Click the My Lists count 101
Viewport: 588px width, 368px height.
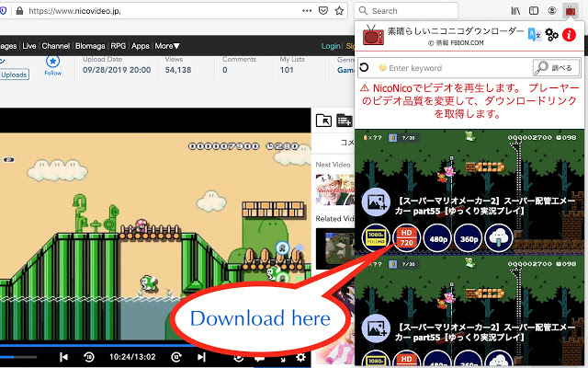click(x=287, y=70)
